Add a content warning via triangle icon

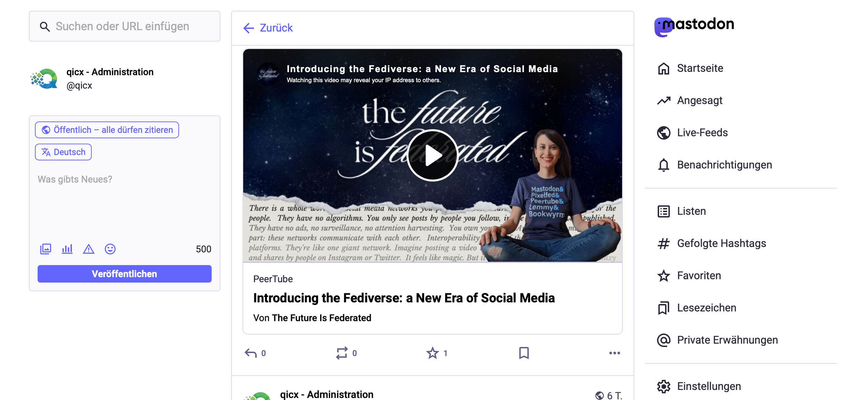tap(89, 249)
